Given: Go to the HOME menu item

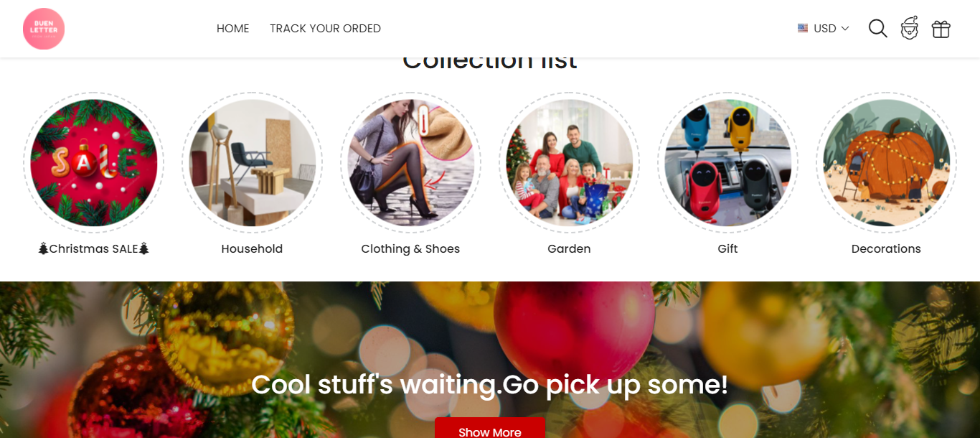Looking at the screenshot, I should (233, 29).
